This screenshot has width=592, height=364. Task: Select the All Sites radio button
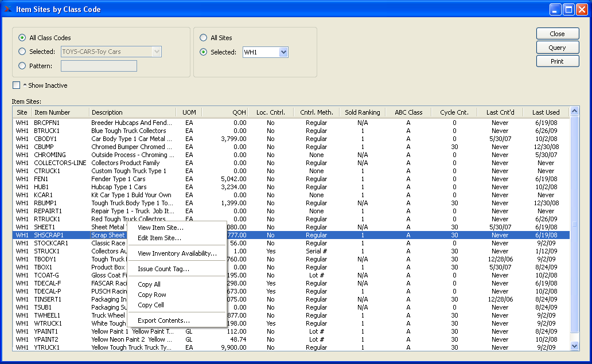(x=204, y=38)
